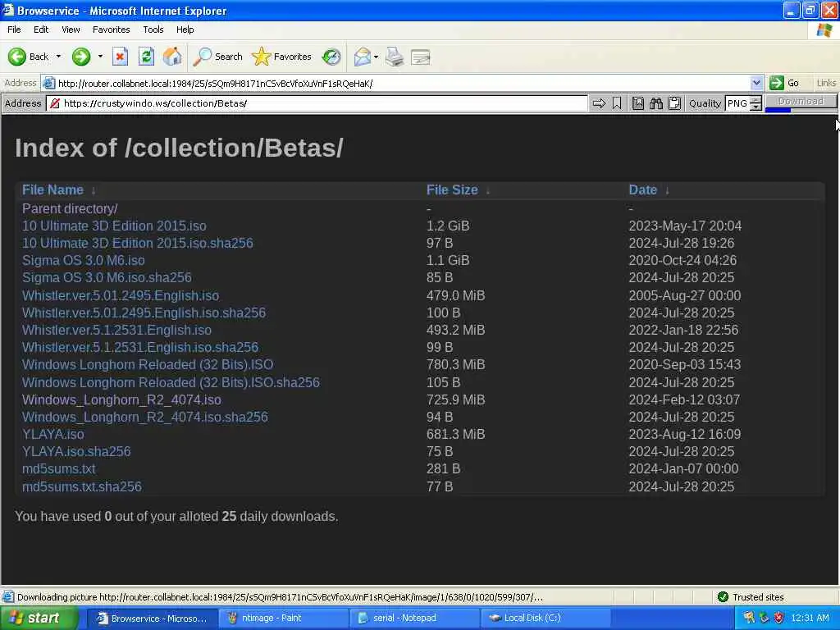Click the router.collabnet.local address field
The height and width of the screenshot is (630, 840).
click(402, 83)
